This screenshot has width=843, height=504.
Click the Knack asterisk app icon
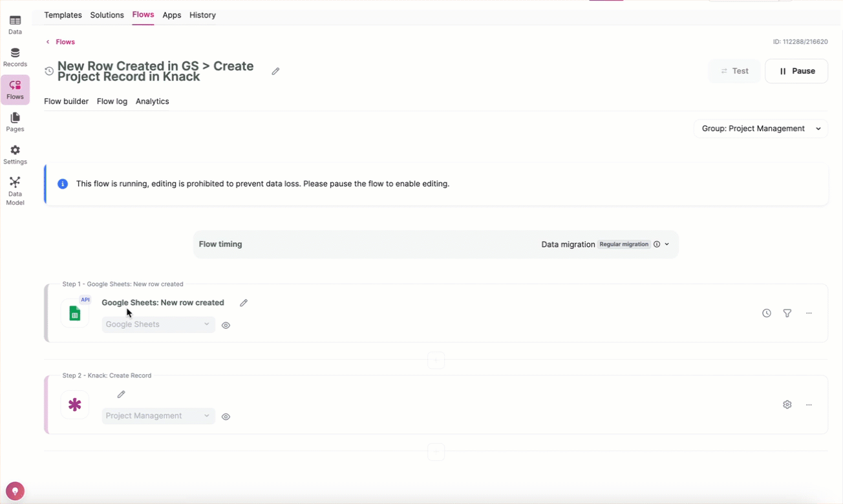75,404
